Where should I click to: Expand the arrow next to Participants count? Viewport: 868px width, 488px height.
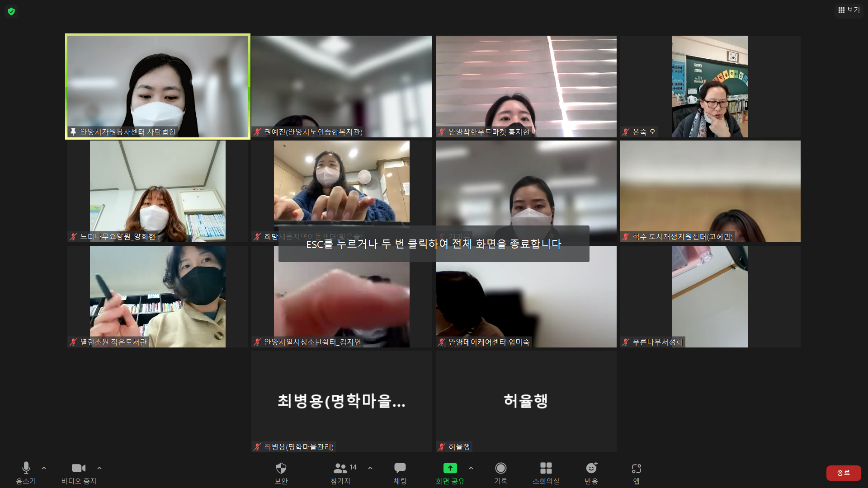point(370,468)
